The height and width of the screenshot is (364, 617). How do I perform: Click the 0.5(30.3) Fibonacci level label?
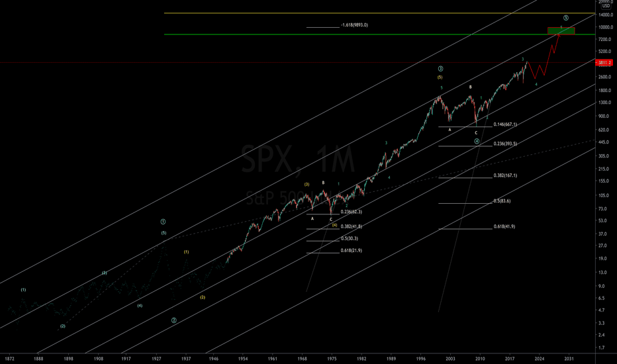coord(350,238)
